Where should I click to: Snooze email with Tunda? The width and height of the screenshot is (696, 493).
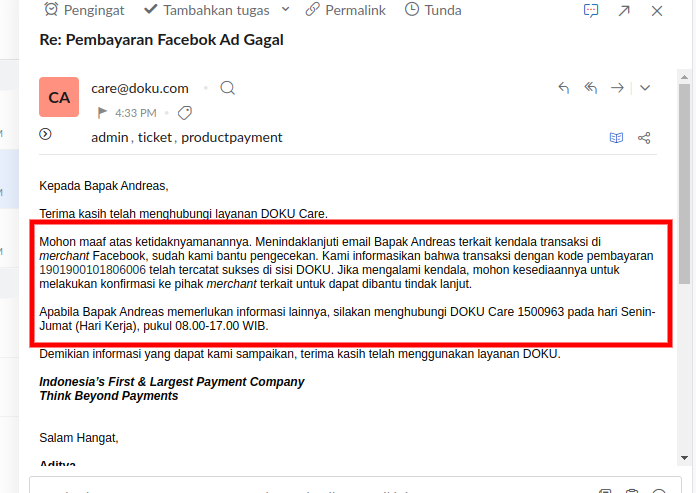click(x=433, y=10)
